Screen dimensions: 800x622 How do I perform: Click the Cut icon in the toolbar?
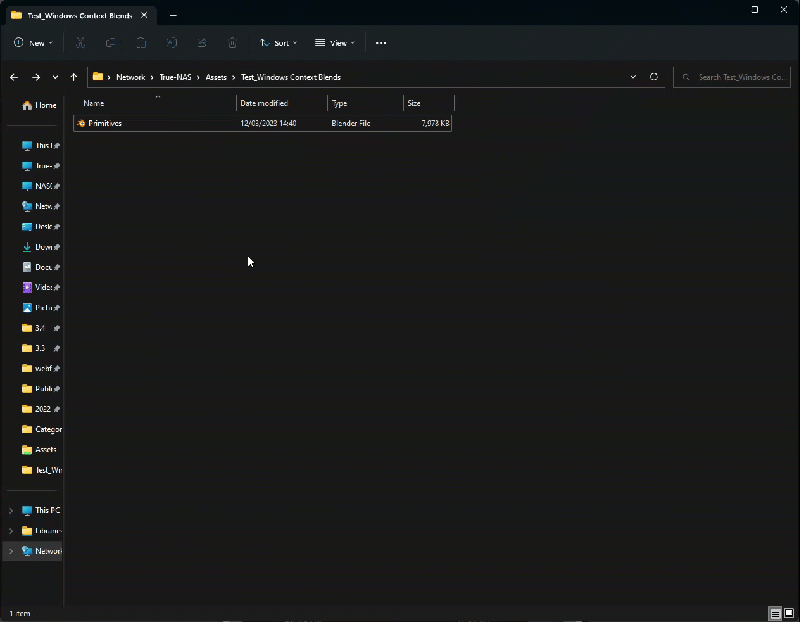80,43
